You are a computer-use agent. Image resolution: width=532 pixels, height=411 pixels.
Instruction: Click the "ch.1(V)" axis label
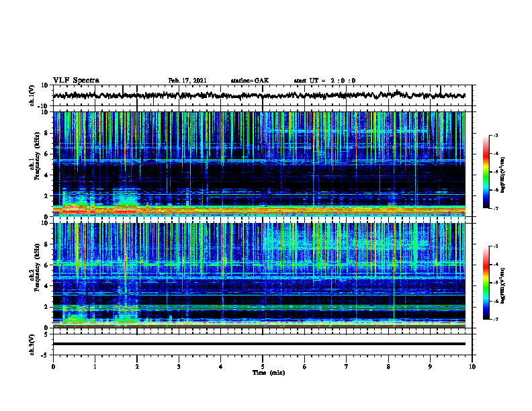32,95
